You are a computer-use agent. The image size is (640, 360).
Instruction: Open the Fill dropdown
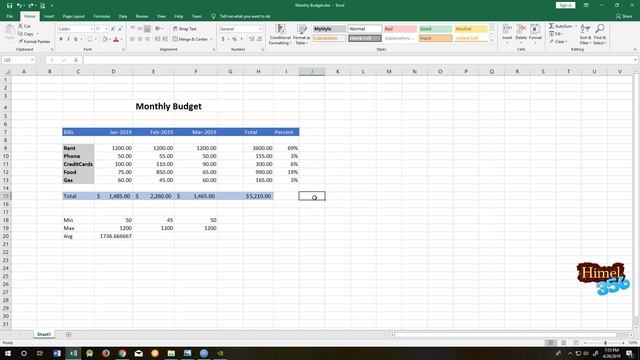coord(556,34)
